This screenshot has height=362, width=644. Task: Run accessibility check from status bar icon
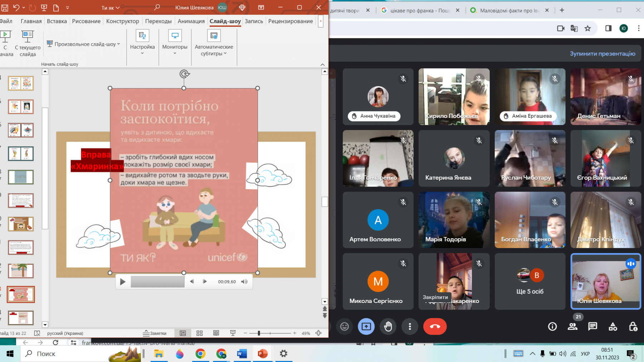click(37, 333)
